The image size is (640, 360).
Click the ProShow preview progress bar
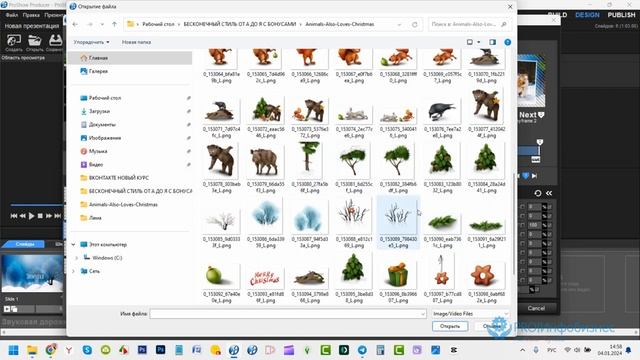[x=37, y=205]
